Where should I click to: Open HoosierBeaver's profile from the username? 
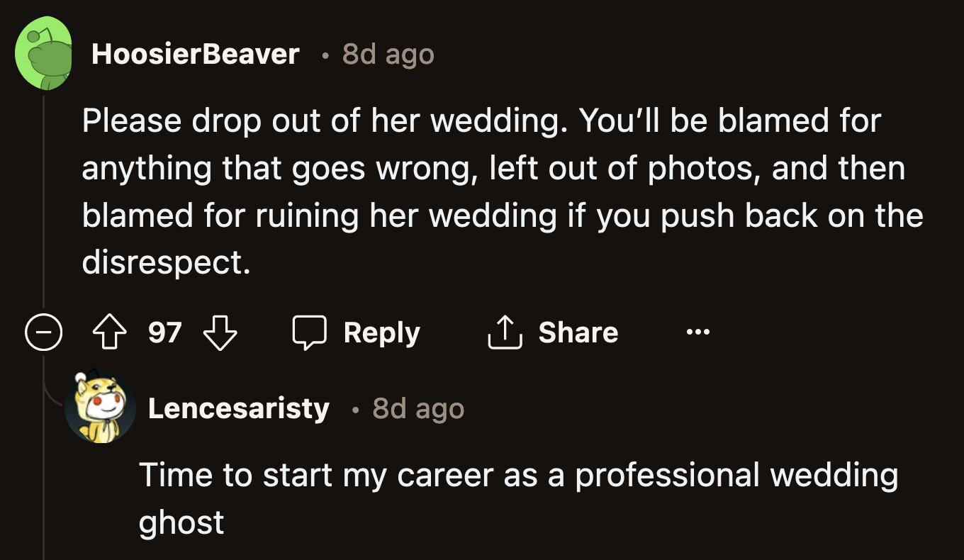196,53
